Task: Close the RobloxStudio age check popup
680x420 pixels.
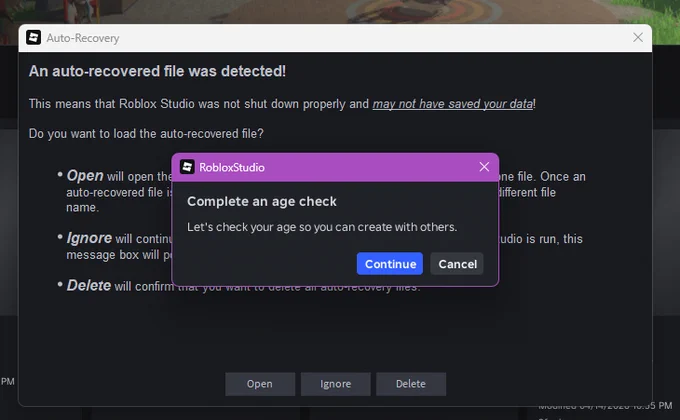Action: point(484,167)
